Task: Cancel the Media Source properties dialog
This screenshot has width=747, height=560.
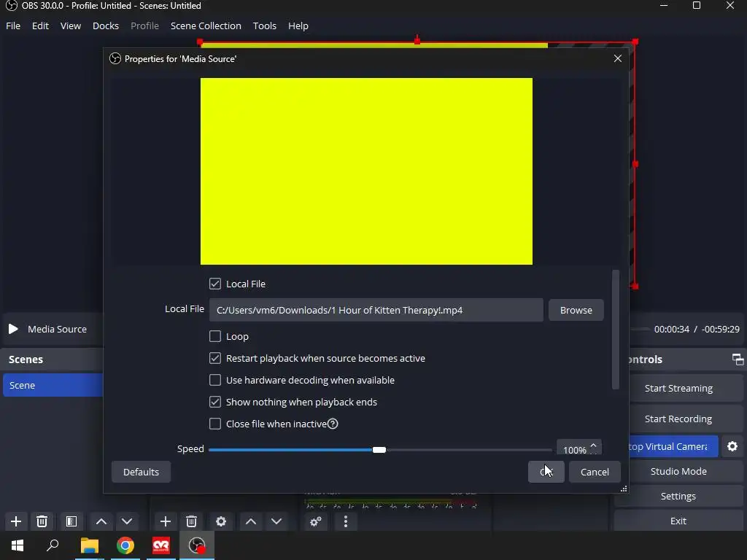Action: [x=595, y=472]
